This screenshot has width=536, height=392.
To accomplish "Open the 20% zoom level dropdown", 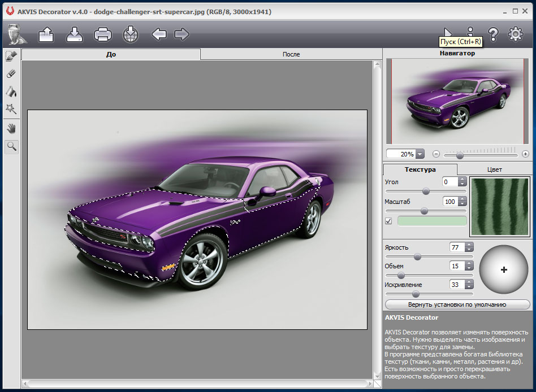I will (x=420, y=154).
